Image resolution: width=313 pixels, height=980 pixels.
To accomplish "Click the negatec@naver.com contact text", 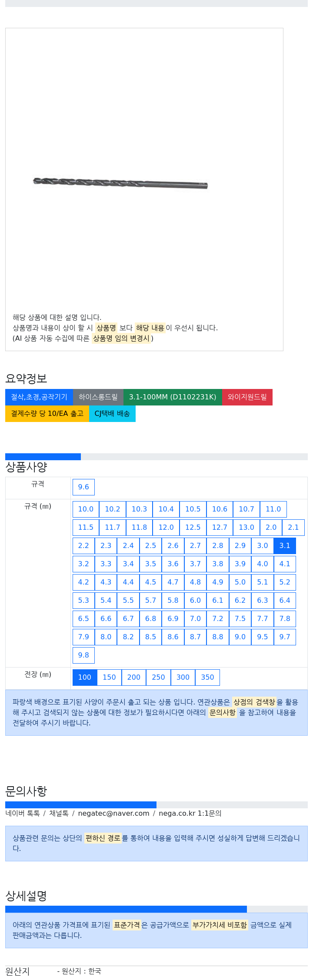I will point(113,814).
